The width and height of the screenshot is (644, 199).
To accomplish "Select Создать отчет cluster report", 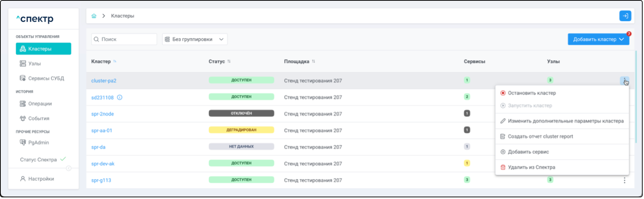I will tap(540, 137).
